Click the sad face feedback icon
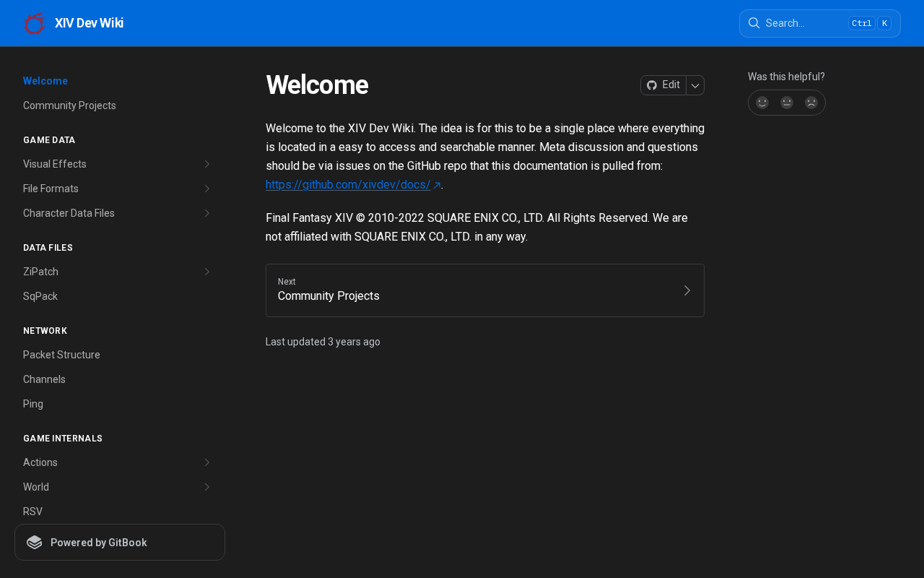The image size is (924, 578). (811, 103)
